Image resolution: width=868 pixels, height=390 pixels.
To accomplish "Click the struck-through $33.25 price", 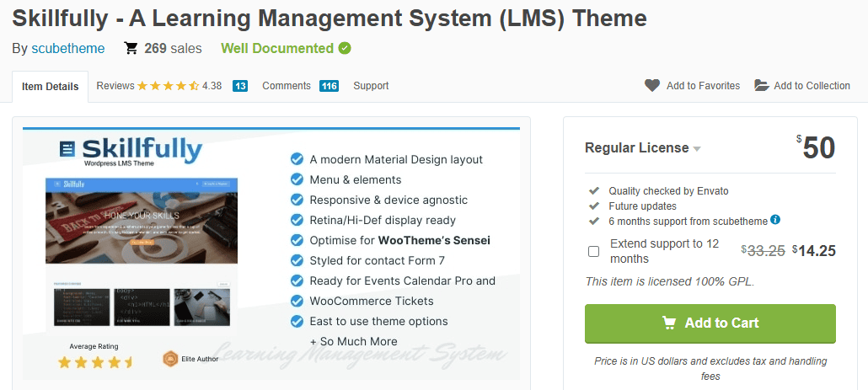I will pyautogui.click(x=764, y=251).
